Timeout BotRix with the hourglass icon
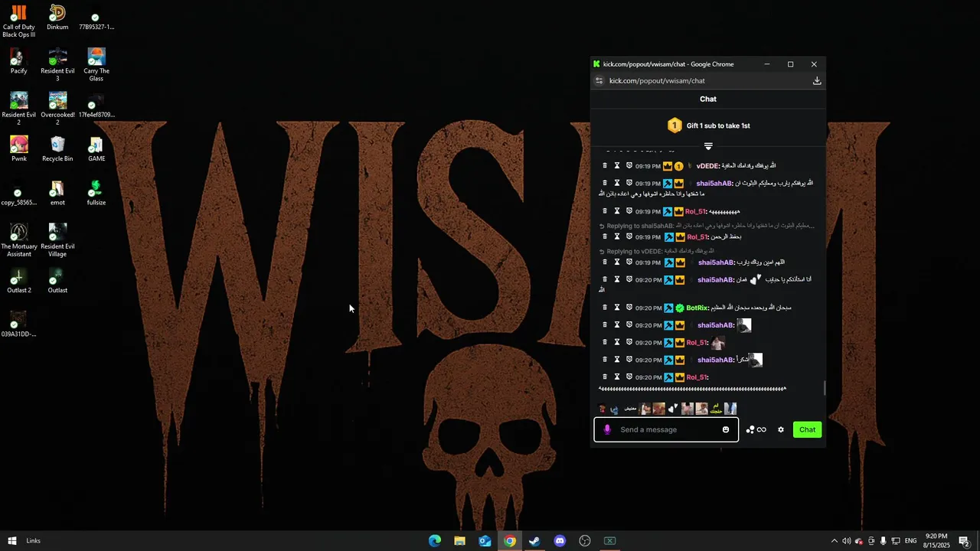The height and width of the screenshot is (551, 980). coord(617,308)
